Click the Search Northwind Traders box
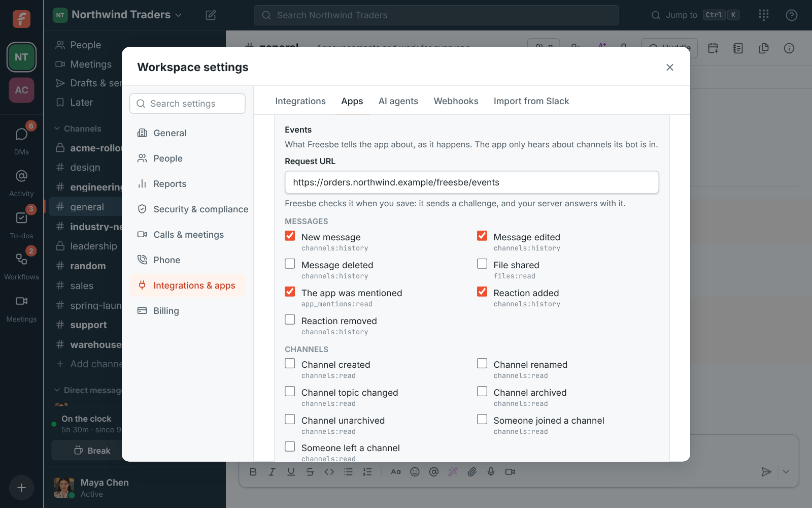The image size is (812, 508). (x=436, y=15)
